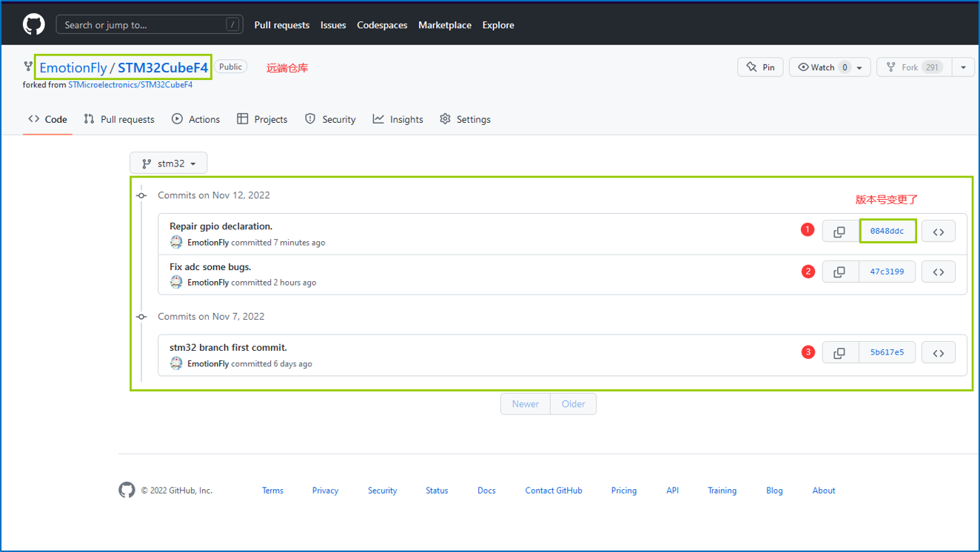The width and height of the screenshot is (980, 552).
Task: Click the Older pagination button
Action: tap(574, 404)
